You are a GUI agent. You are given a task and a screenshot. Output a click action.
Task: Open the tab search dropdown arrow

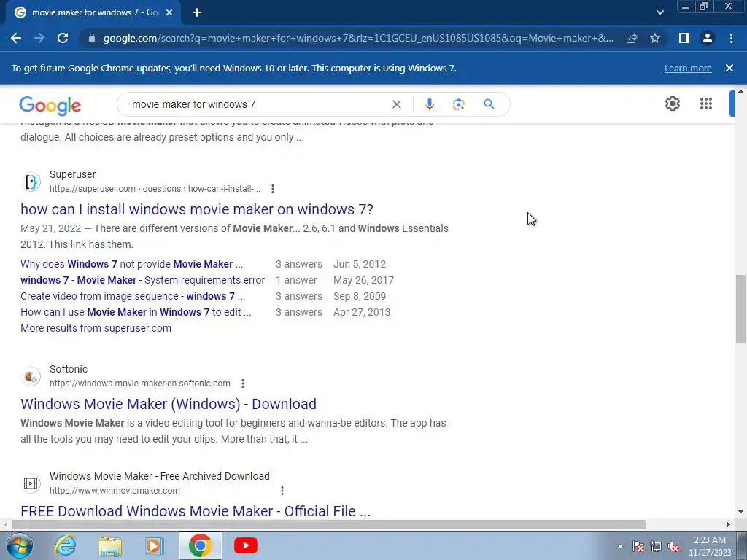(x=659, y=13)
